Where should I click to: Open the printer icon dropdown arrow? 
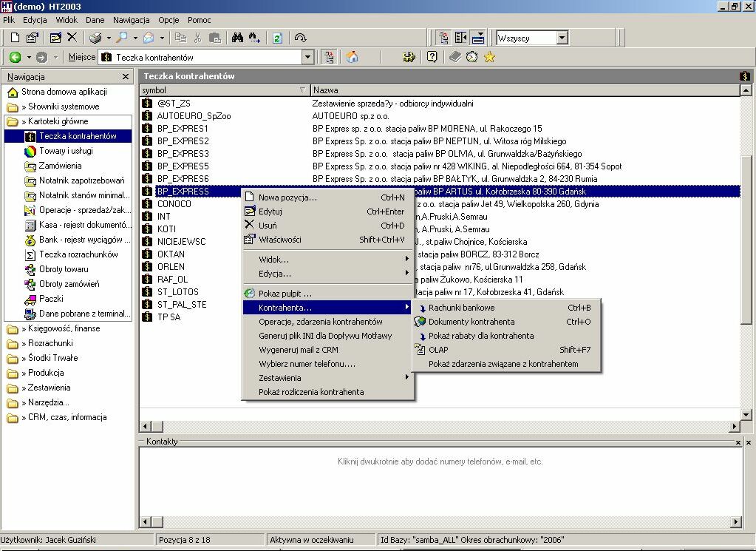pos(109,38)
